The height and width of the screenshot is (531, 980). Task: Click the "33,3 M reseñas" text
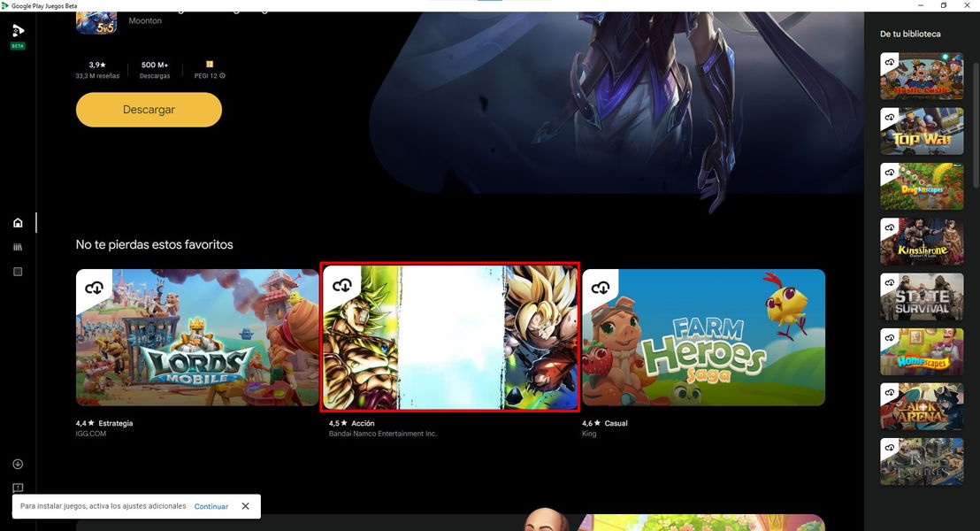(97, 76)
